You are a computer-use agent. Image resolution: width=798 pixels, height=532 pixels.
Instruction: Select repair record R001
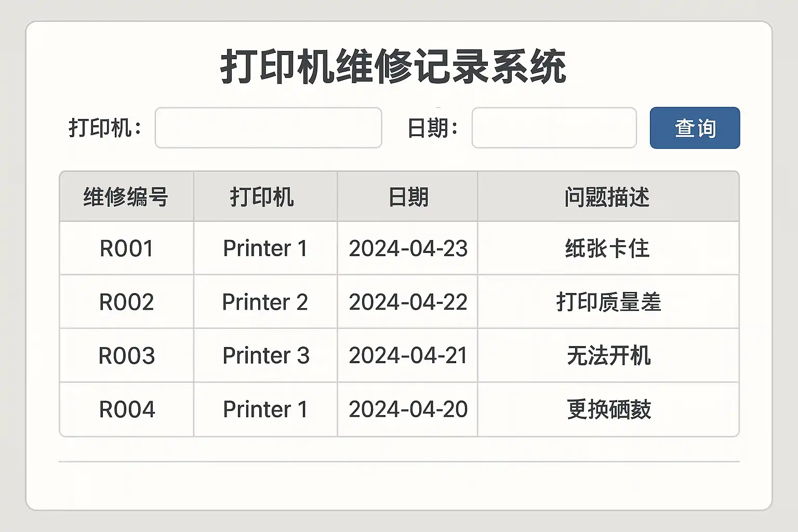coord(126,248)
